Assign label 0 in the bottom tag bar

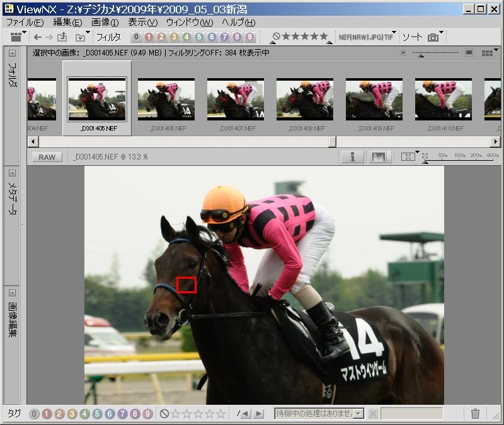(x=34, y=414)
